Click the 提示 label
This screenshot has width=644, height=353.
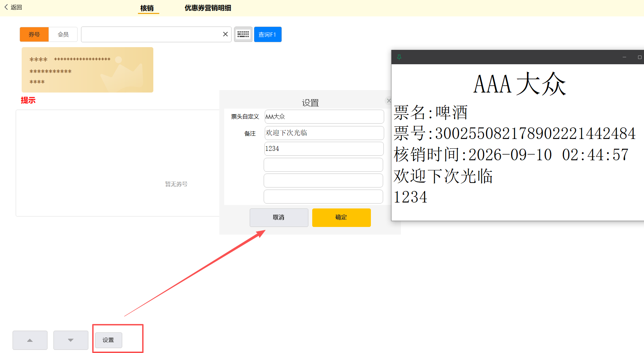tap(28, 100)
